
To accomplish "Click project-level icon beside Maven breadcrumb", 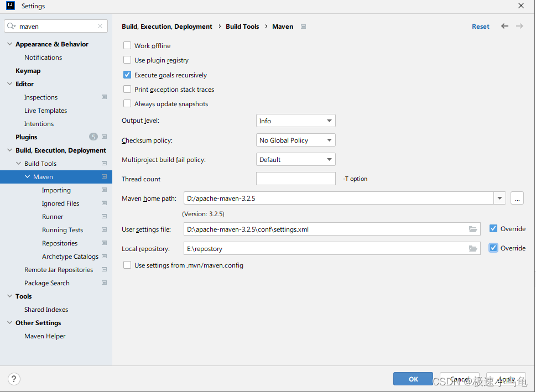I will pyautogui.click(x=303, y=27).
